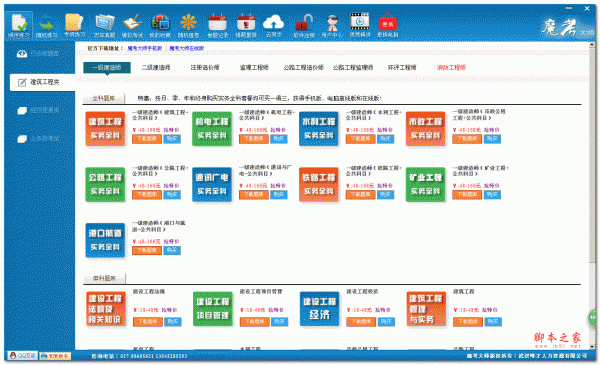Open the fourth sidebar category item

(x=38, y=138)
